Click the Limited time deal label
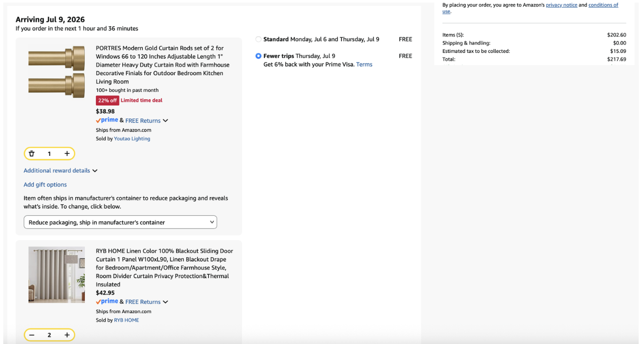 pos(141,100)
